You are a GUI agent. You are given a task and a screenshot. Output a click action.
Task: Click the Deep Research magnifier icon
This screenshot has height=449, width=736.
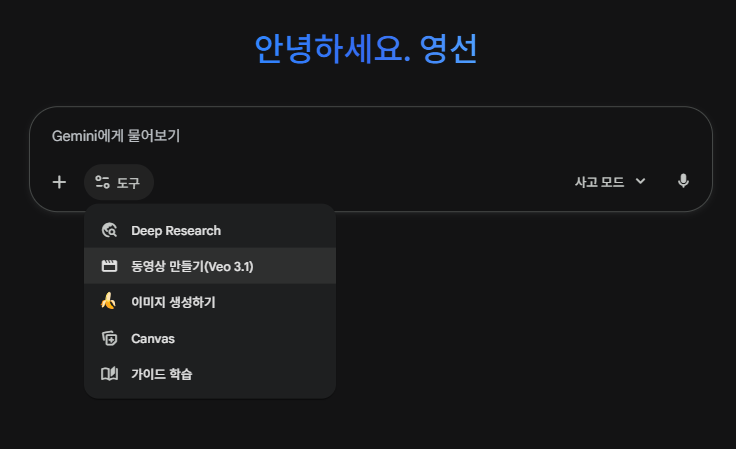point(109,230)
